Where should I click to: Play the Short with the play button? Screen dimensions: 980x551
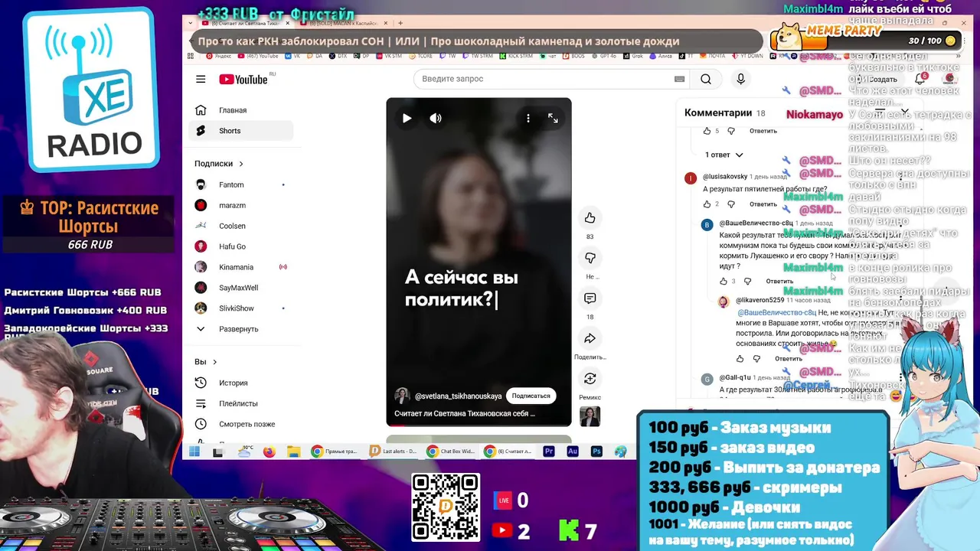pyautogui.click(x=407, y=118)
